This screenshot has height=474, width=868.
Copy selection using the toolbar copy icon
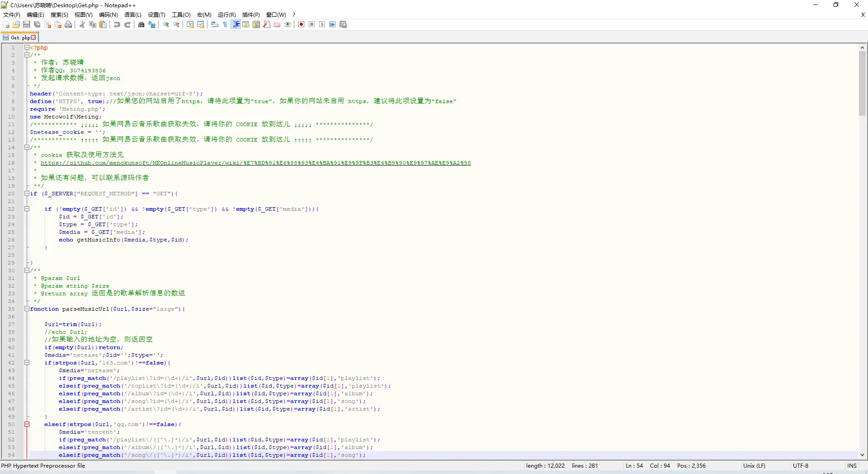[x=93, y=24]
